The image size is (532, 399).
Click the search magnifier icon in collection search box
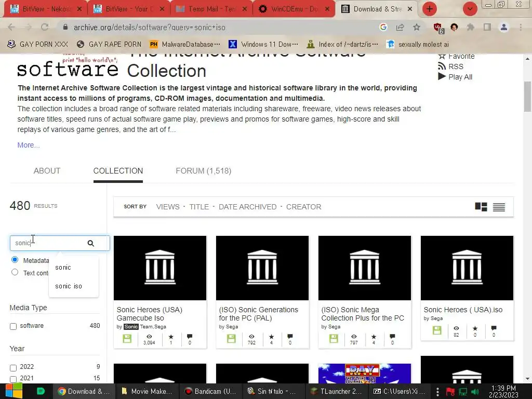pyautogui.click(x=90, y=243)
